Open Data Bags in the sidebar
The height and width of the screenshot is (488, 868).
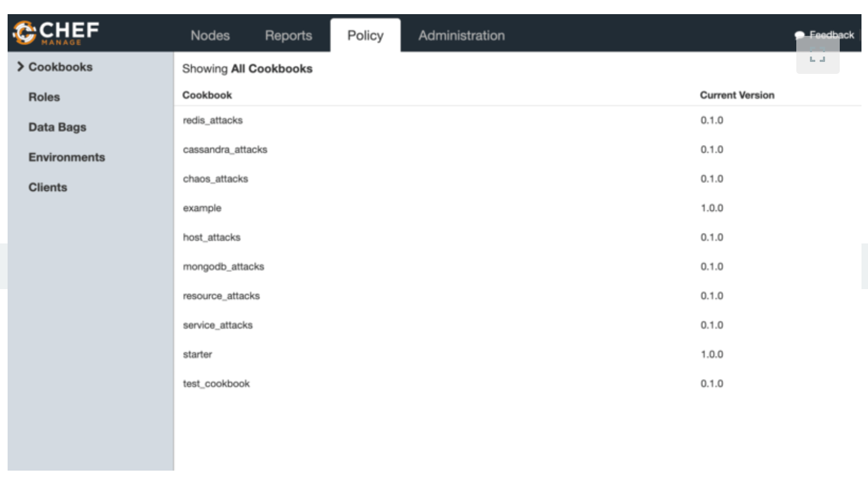pyautogui.click(x=57, y=127)
